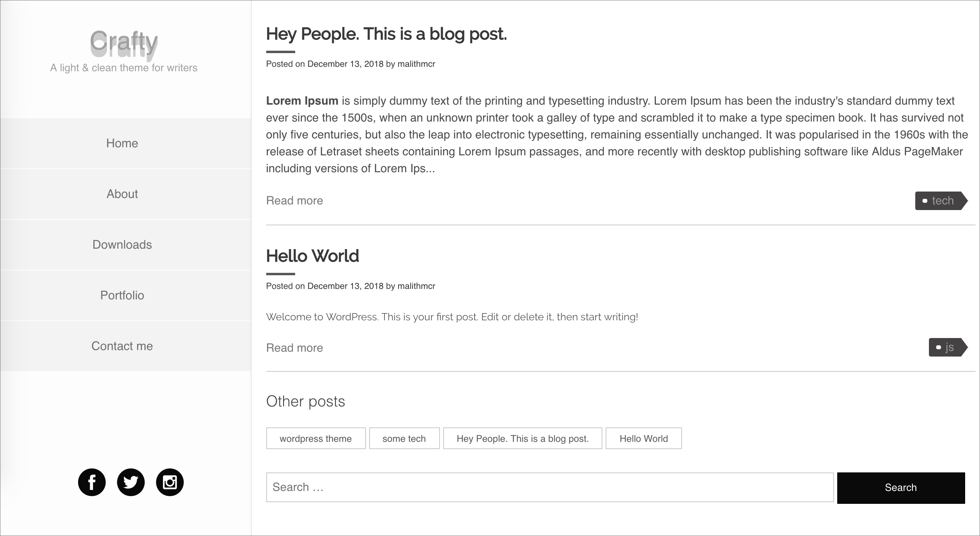
Task: Focus the Search text field
Action: click(x=549, y=487)
